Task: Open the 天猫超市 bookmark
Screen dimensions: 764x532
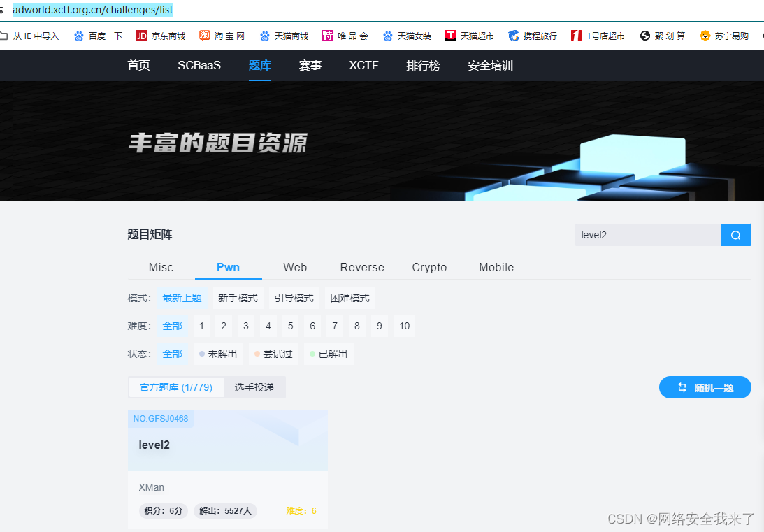Action: tap(470, 36)
